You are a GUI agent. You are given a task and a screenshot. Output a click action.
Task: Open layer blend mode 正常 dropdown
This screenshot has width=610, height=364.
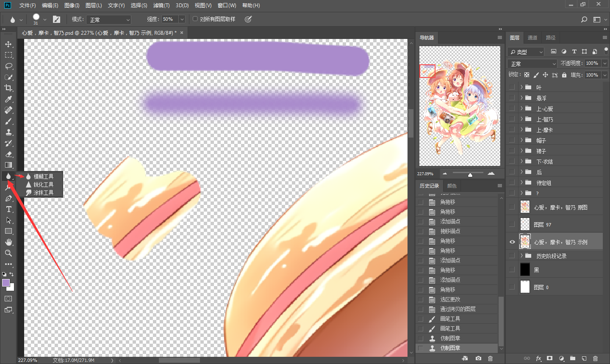pos(532,63)
